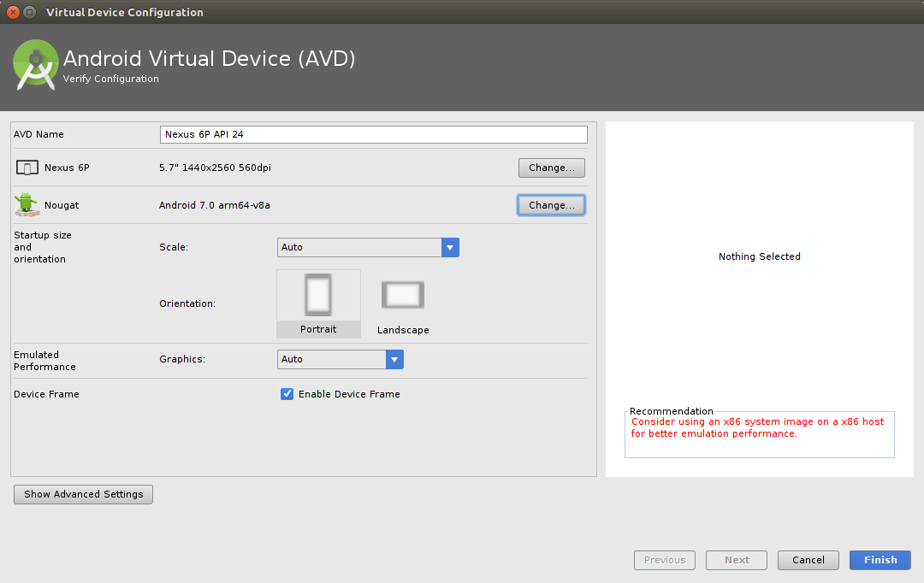The image size is (924, 583).
Task: Close the Virtual Device Configuration window
Action: (13, 13)
